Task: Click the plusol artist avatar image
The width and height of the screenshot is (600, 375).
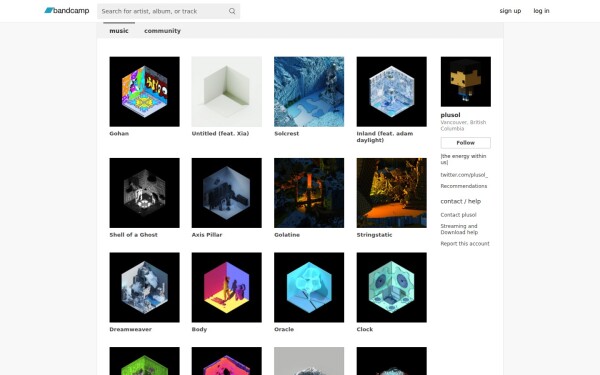Action: 465,82
